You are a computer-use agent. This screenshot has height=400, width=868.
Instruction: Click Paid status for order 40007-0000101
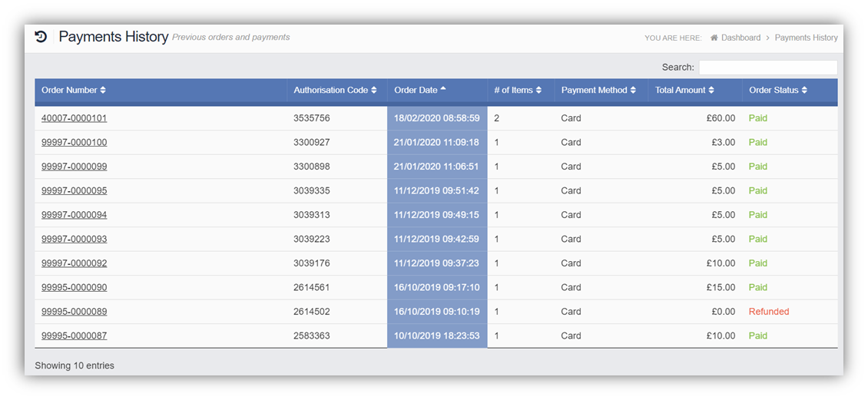click(x=758, y=117)
